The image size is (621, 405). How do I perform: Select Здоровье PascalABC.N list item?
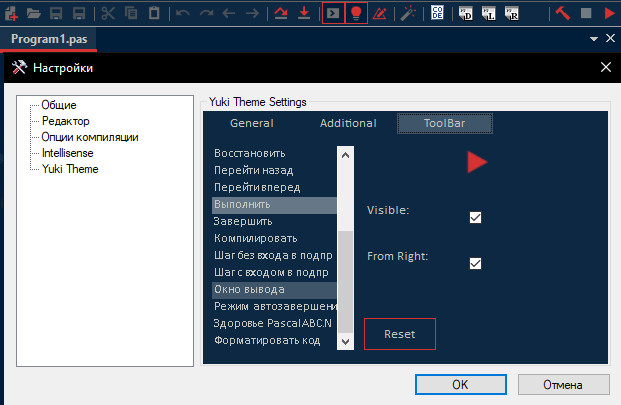(274, 323)
